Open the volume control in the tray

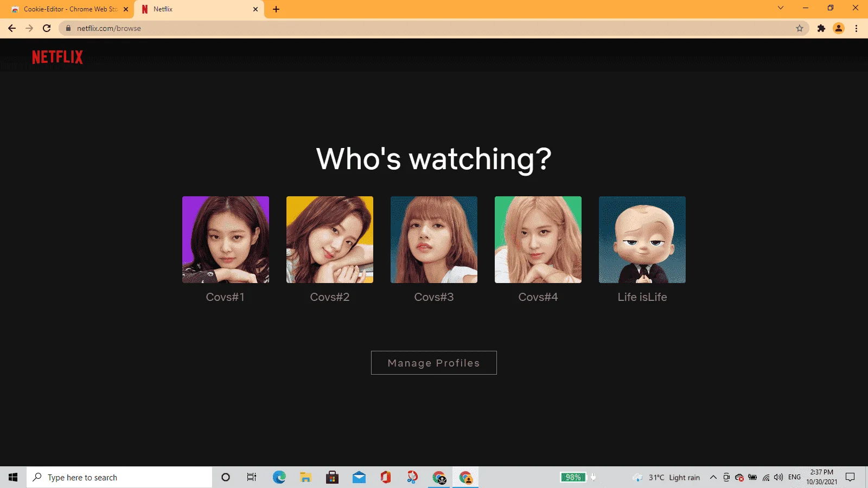[778, 477]
